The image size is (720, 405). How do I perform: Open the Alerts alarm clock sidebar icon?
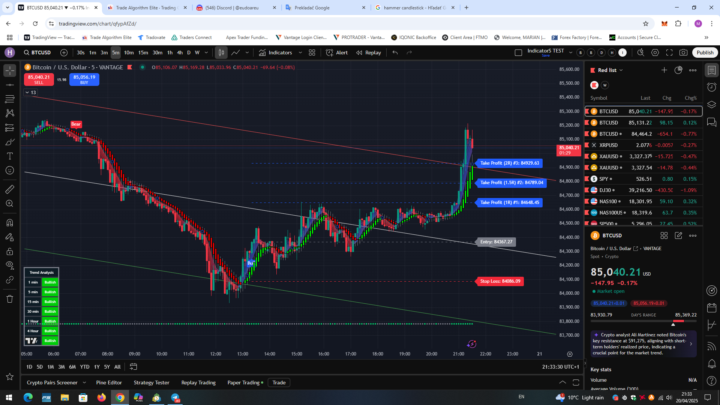pos(712,87)
